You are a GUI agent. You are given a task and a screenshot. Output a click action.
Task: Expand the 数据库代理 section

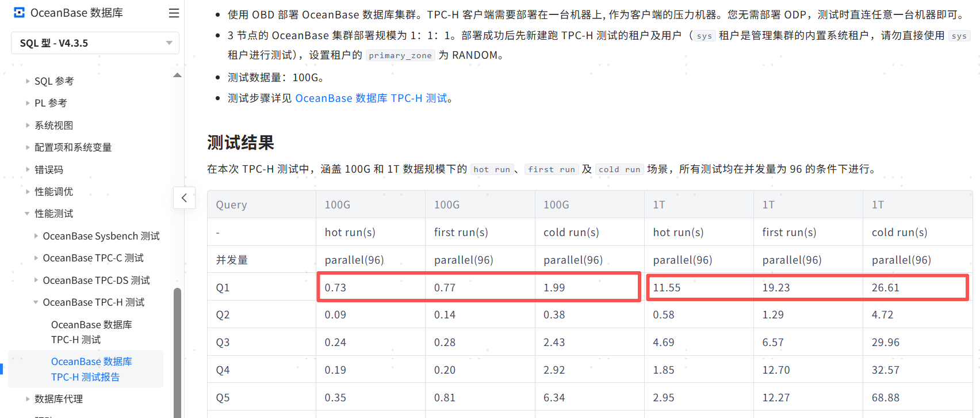pyautogui.click(x=58, y=399)
